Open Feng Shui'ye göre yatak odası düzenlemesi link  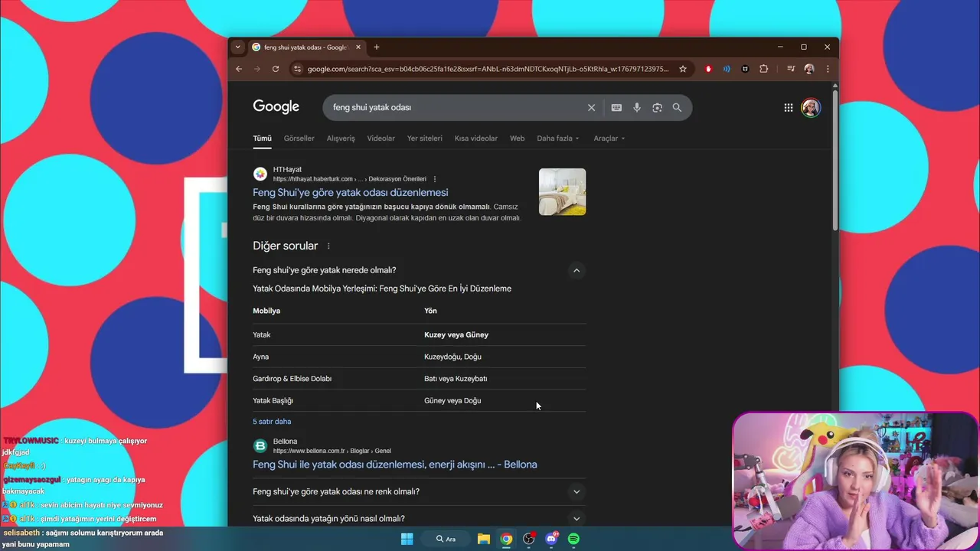[x=351, y=193]
